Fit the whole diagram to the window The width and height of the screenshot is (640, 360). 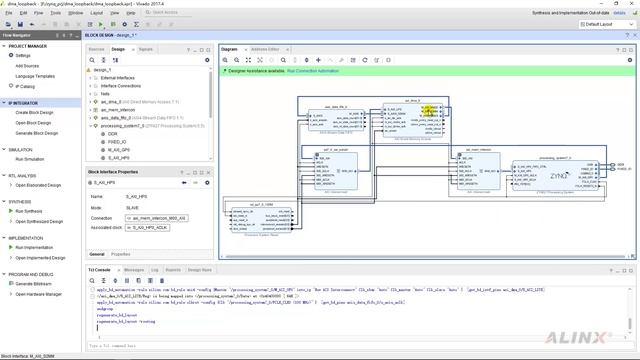coord(248,60)
